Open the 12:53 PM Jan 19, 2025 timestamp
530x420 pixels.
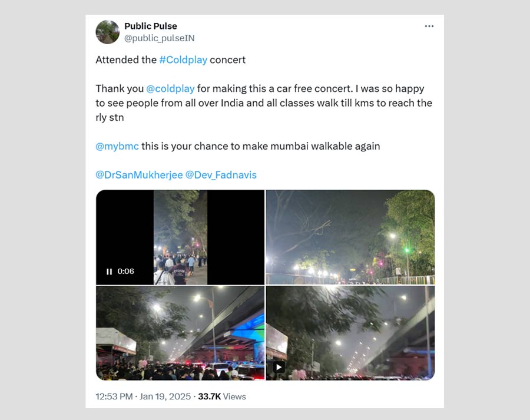click(x=143, y=396)
